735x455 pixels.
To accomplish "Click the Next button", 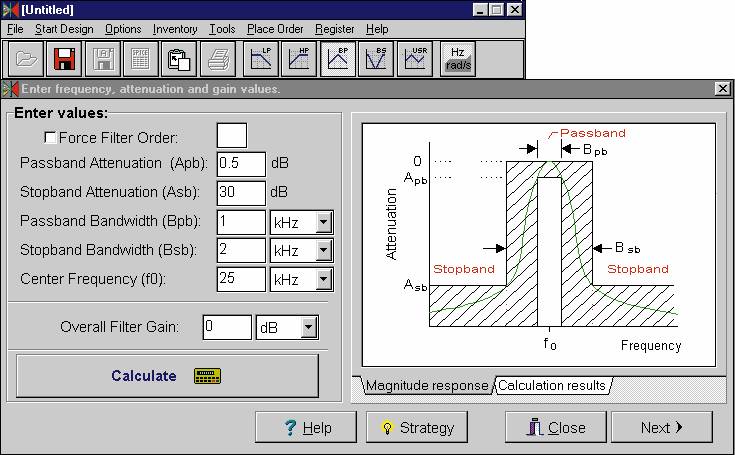I will [x=661, y=427].
